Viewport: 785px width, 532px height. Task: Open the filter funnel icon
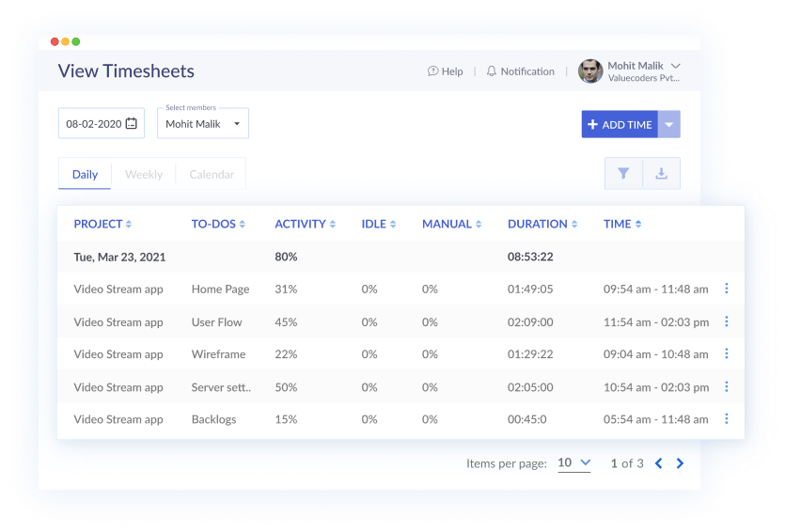click(623, 173)
